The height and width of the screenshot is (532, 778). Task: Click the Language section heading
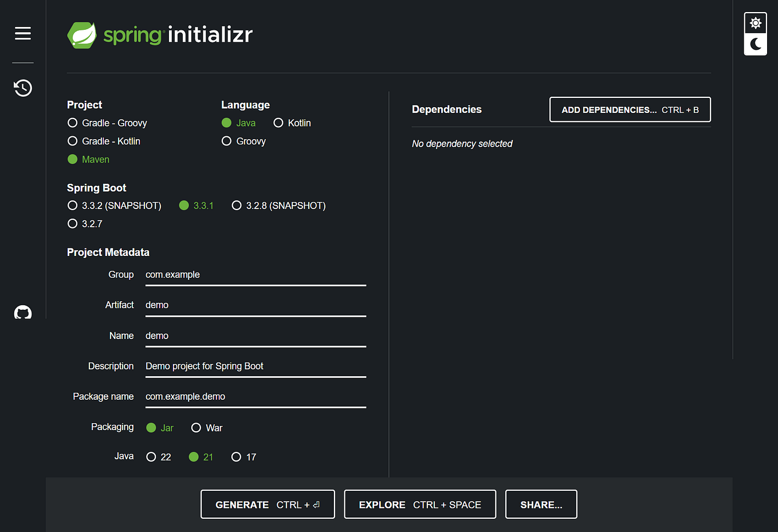(246, 105)
